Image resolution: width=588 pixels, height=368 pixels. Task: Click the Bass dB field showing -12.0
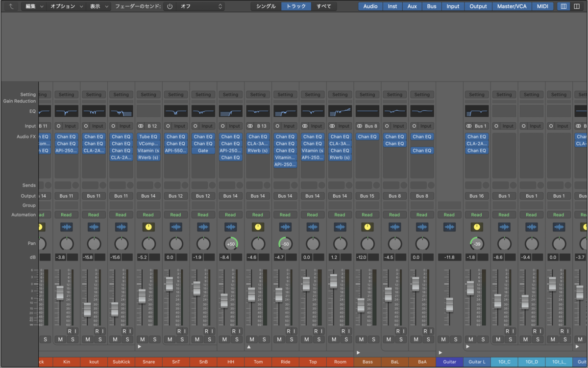[x=361, y=257]
